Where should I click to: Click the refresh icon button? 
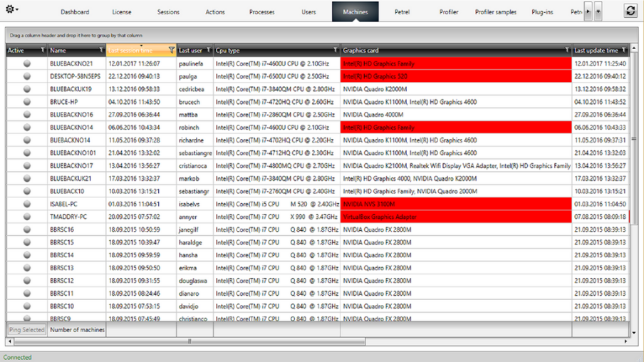[630, 11]
